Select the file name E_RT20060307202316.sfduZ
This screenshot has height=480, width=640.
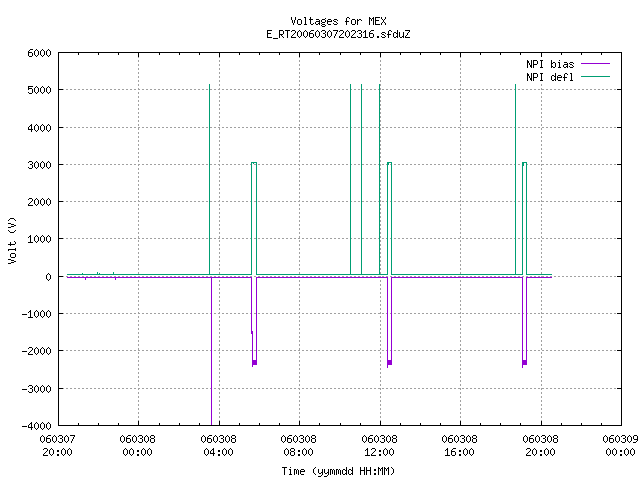[x=338, y=34]
